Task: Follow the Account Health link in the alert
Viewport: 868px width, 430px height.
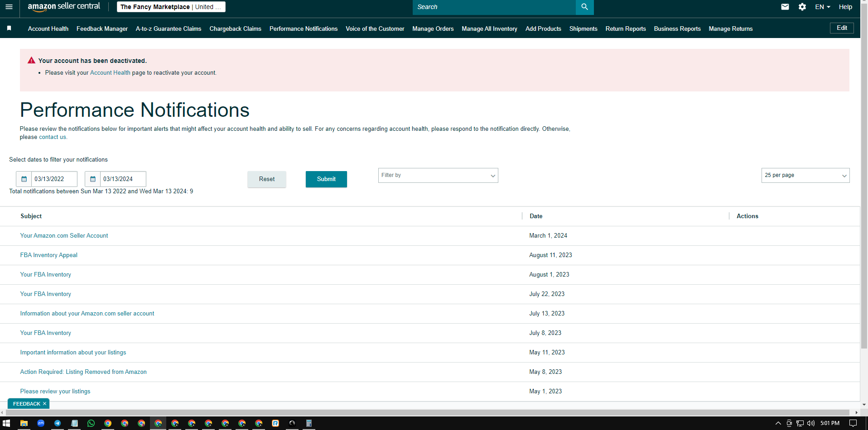Action: [110, 73]
